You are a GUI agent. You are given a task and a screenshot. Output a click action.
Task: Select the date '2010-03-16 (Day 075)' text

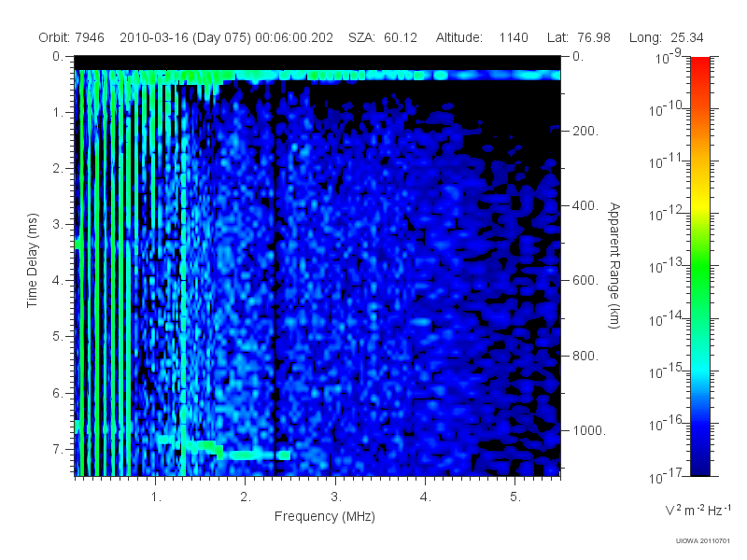click(185, 37)
